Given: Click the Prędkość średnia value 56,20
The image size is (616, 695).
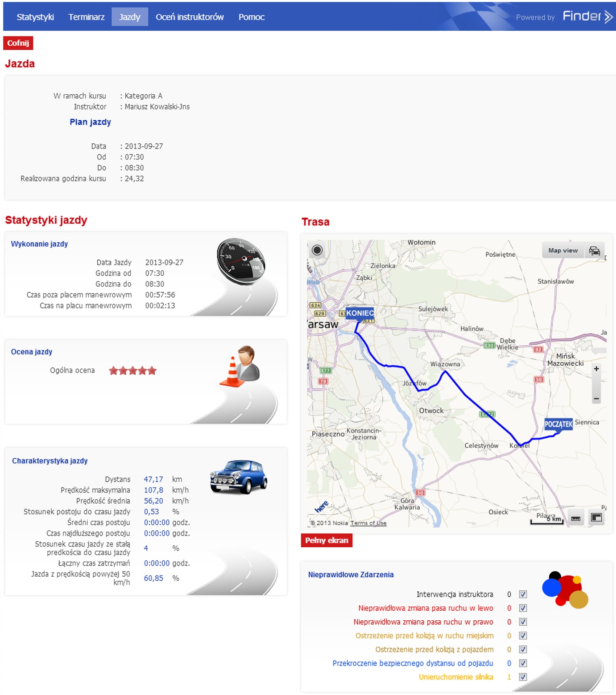Looking at the screenshot, I should click(x=153, y=501).
